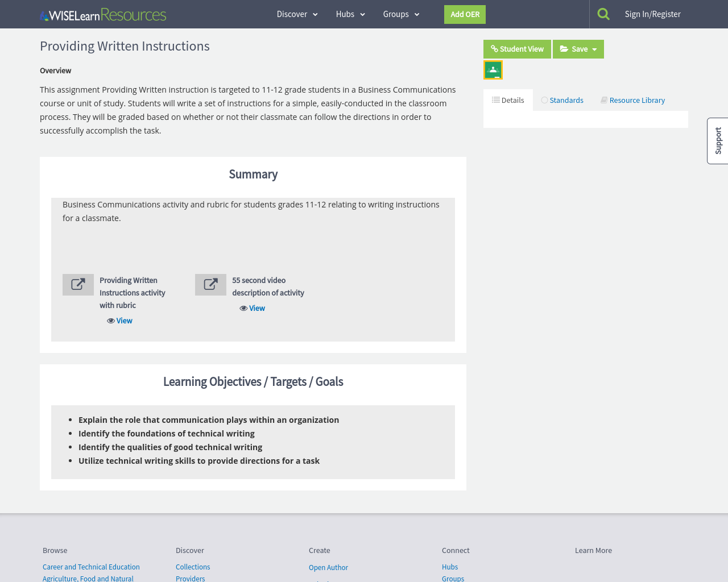Expand the Hubs menu
Screen dimensions: 728x582
click(x=350, y=14)
